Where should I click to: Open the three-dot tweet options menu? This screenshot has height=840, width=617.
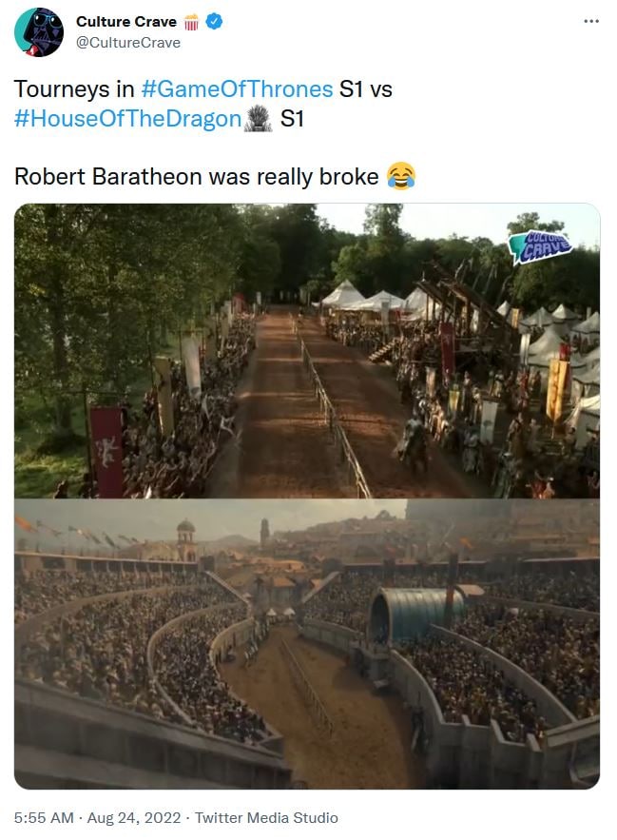pos(591,21)
